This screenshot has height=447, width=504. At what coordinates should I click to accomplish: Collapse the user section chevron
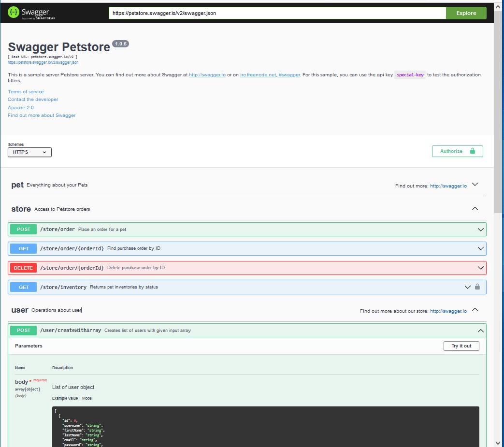(475, 310)
